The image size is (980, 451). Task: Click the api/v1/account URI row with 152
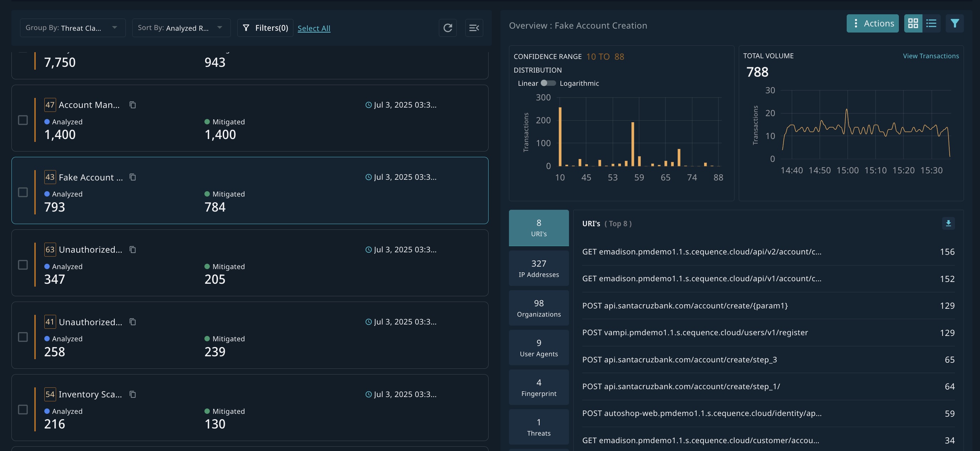tap(768, 279)
